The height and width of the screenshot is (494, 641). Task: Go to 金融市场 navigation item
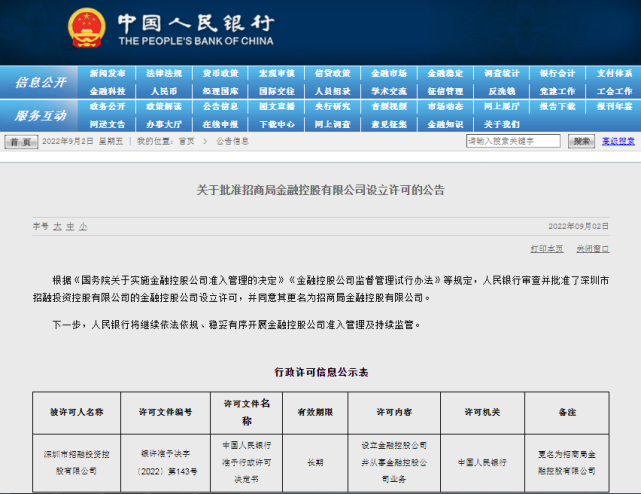[389, 74]
